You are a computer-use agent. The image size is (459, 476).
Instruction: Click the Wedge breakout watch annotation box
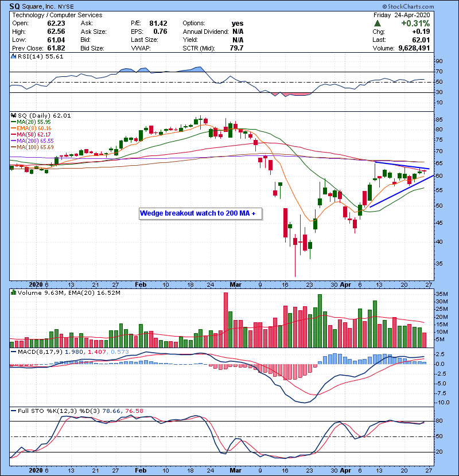(200, 213)
